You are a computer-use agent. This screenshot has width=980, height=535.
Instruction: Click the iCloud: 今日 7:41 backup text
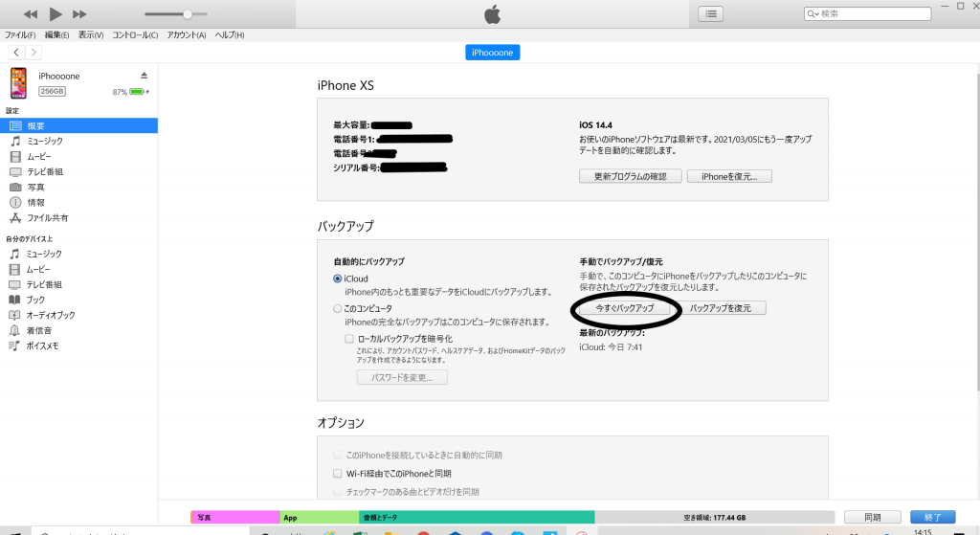(611, 346)
